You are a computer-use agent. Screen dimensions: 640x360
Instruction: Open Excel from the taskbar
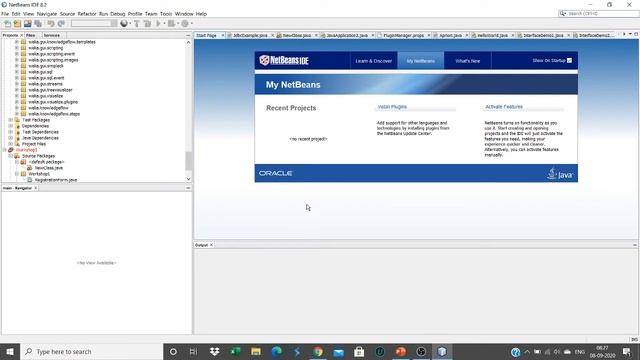tap(235, 351)
